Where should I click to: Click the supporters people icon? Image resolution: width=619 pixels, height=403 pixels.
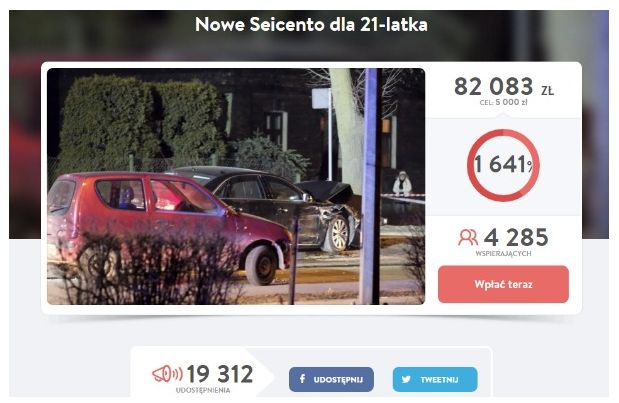(x=468, y=238)
